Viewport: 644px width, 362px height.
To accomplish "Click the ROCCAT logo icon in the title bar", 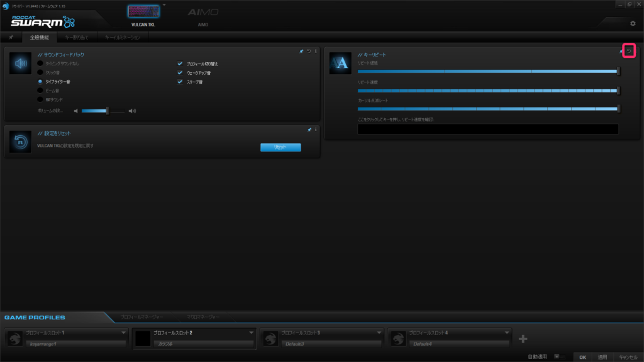I will pyautogui.click(x=5, y=6).
